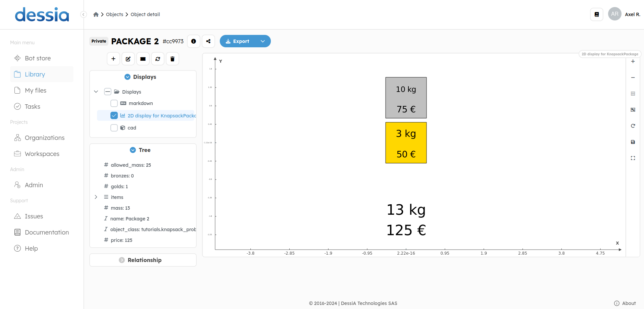Image resolution: width=644 pixels, height=309 pixels.
Task: Click the Axel R. username
Action: [633, 14]
